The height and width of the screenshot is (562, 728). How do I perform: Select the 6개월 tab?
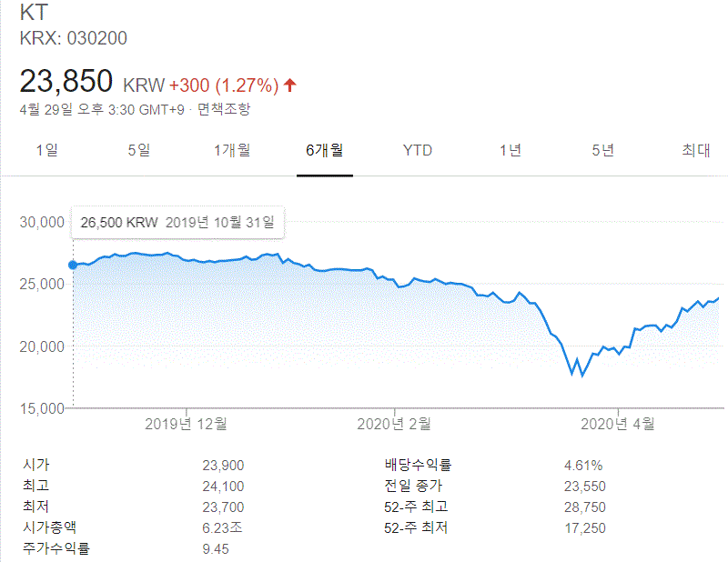(325, 150)
